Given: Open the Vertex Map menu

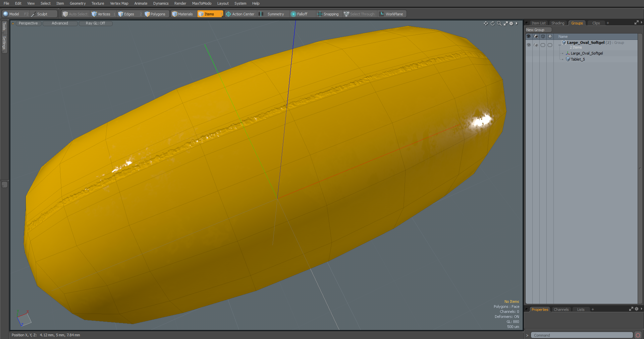Looking at the screenshot, I should [119, 3].
